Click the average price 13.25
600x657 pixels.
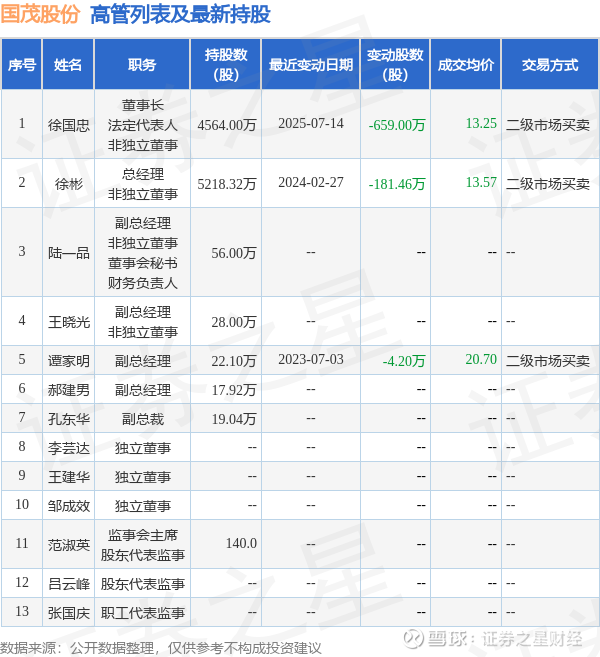481,123
